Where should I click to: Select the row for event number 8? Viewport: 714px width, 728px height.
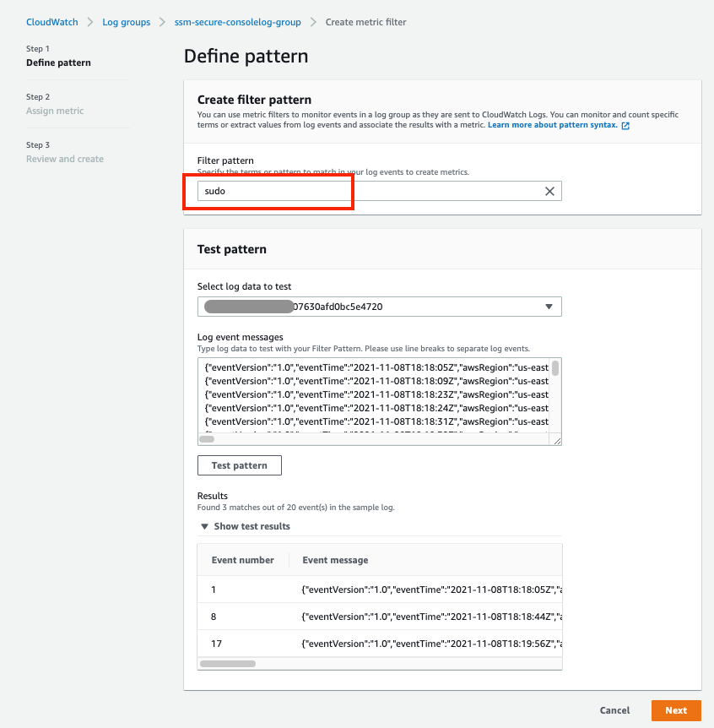379,617
